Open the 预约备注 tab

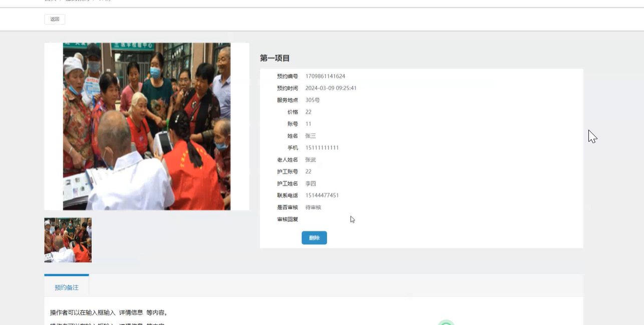tap(67, 287)
